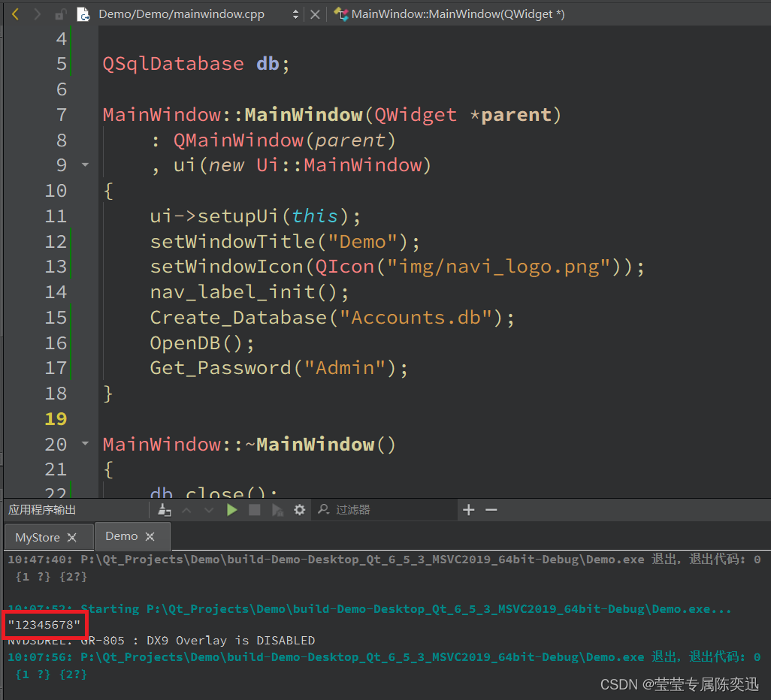Screen dimensions: 771x700
Task: Click line number 19 in the gutter
Action: (56, 419)
